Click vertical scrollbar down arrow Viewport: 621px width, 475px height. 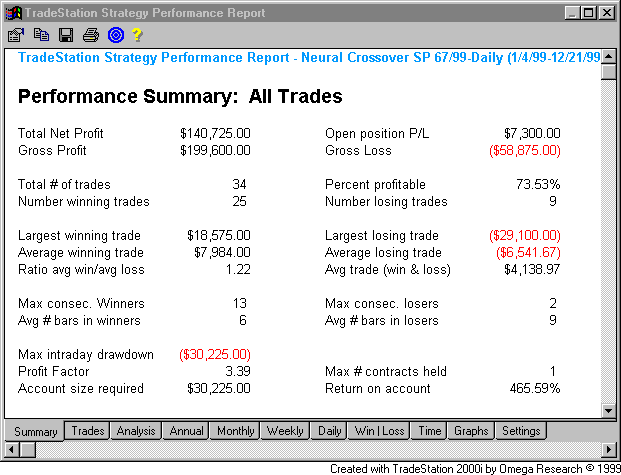click(x=609, y=411)
